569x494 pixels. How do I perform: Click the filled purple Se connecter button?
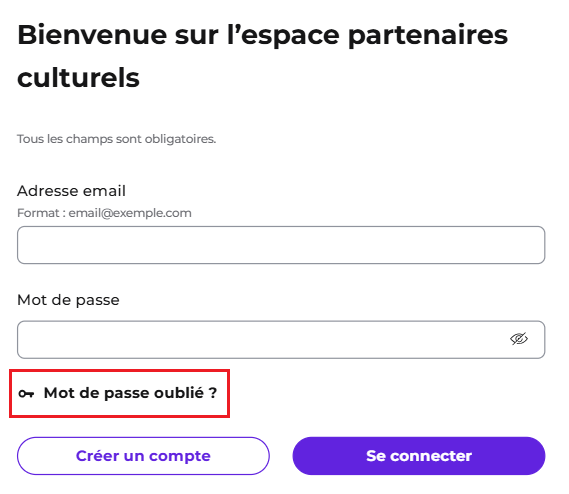(419, 456)
